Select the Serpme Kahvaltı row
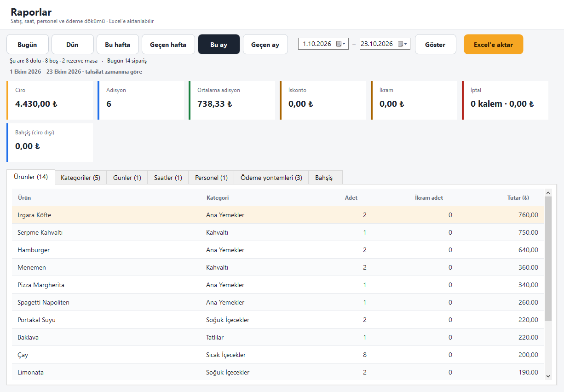 278,232
